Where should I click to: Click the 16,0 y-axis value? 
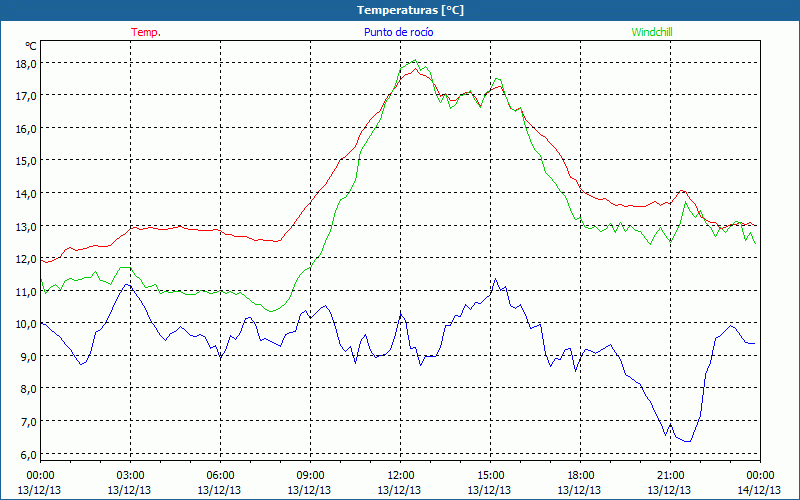pyautogui.click(x=26, y=128)
